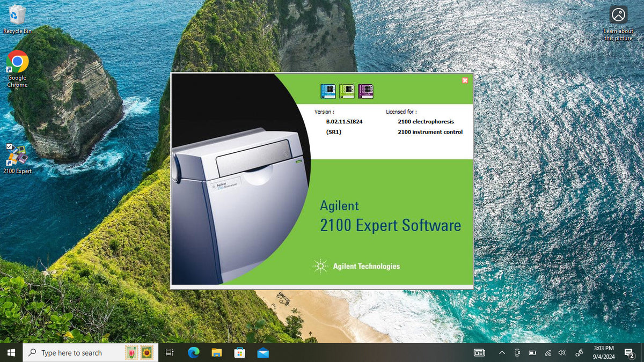Screen dimensions: 644x362
Task: Click the 'Version :' label
Action: click(324, 112)
